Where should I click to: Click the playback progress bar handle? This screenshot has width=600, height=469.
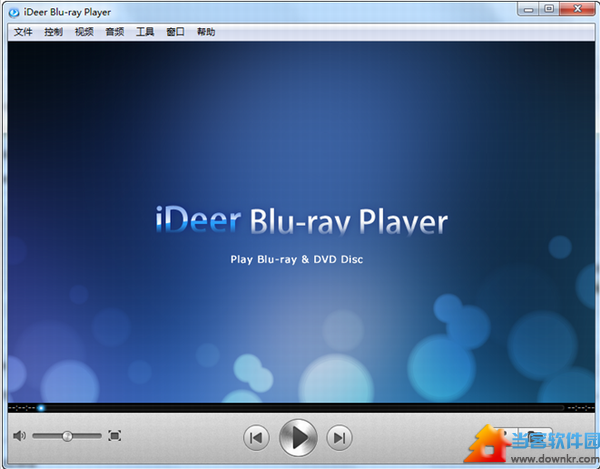41,408
